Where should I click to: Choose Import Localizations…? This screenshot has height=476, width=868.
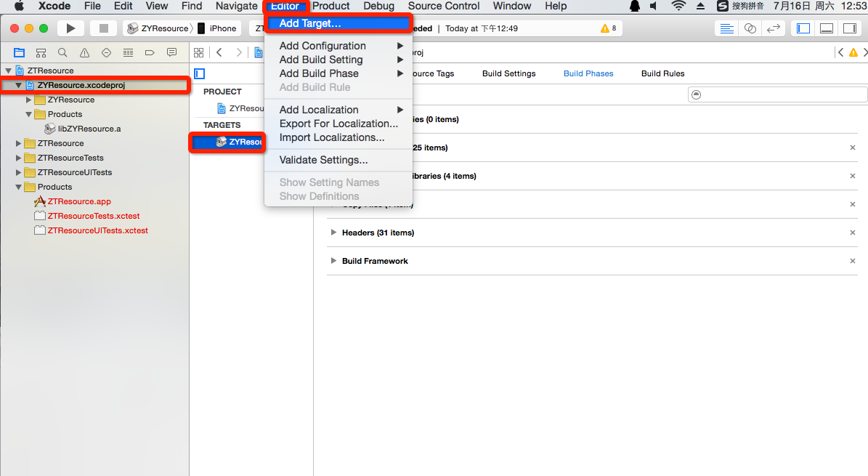coord(338,137)
